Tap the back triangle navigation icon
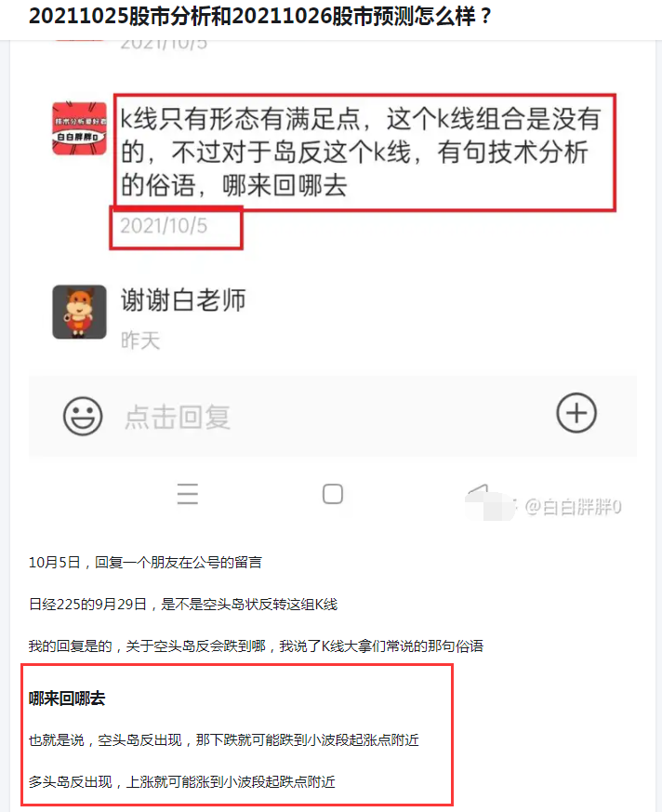This screenshot has height=812, width=662. click(479, 493)
